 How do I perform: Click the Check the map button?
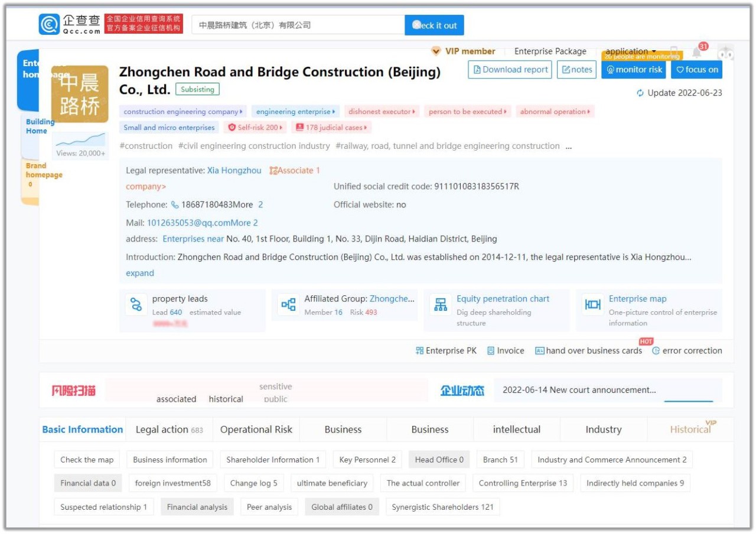click(87, 460)
